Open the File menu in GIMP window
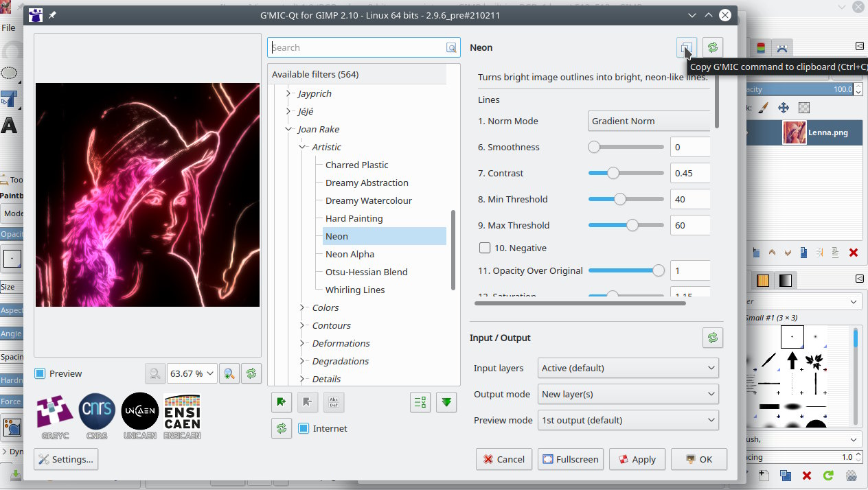This screenshot has width=868, height=490. tap(8, 28)
